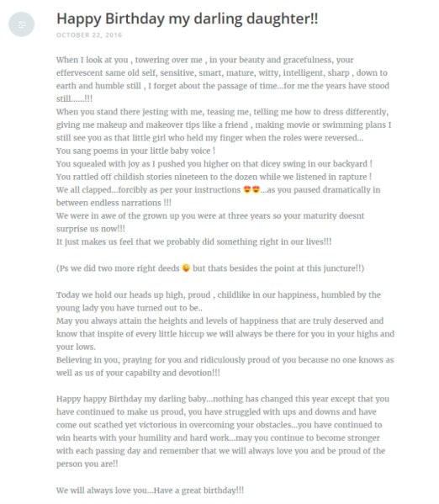The width and height of the screenshot is (439, 504).
Task: Click the October 22, 2016 date link
Action: 89,35
